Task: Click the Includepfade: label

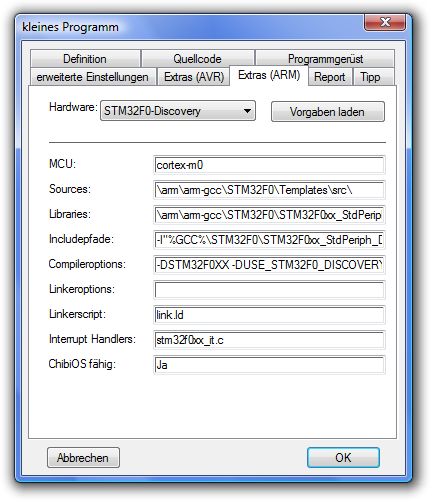Action: [81, 239]
